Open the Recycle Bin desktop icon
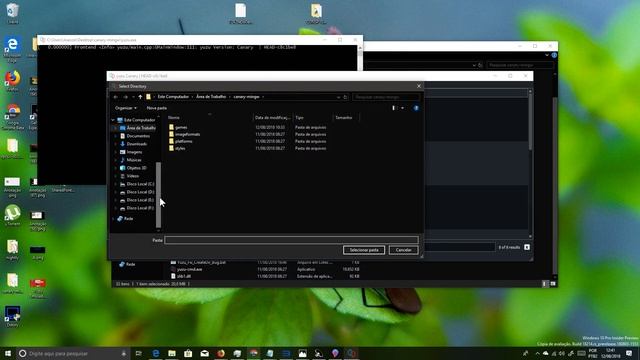 (13, 13)
